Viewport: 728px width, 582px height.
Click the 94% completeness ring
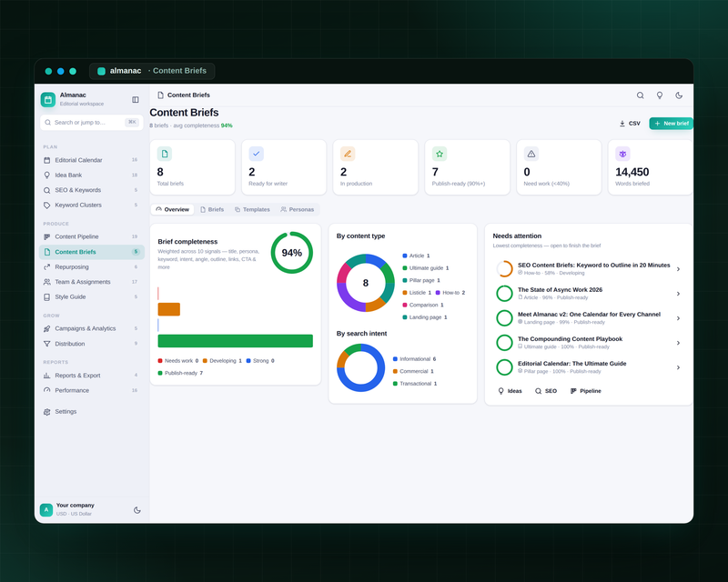pyautogui.click(x=291, y=253)
